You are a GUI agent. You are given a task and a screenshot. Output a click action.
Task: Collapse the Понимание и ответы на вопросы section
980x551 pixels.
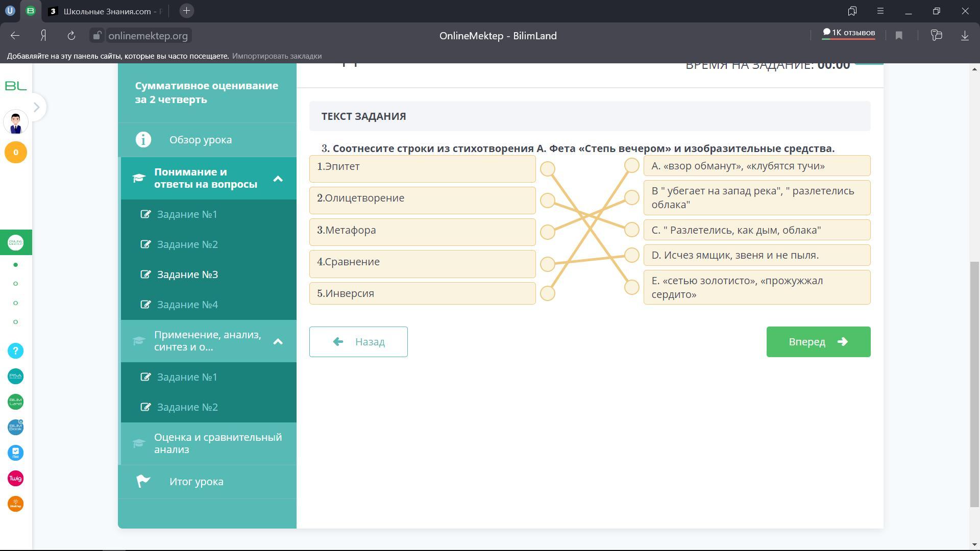coord(278,179)
